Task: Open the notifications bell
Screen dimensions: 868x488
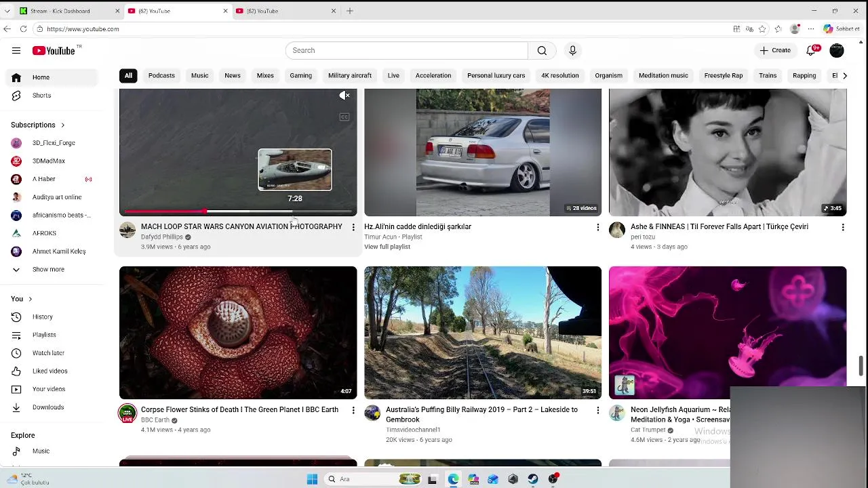Action: click(x=812, y=50)
